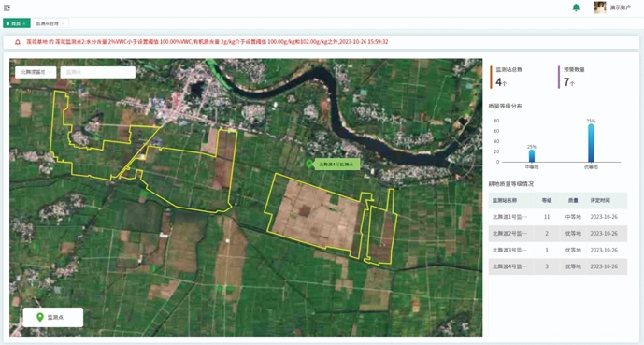This screenshot has height=345, width=644.
Task: Click the red alarm bell in the alert banner
Action: [18, 42]
